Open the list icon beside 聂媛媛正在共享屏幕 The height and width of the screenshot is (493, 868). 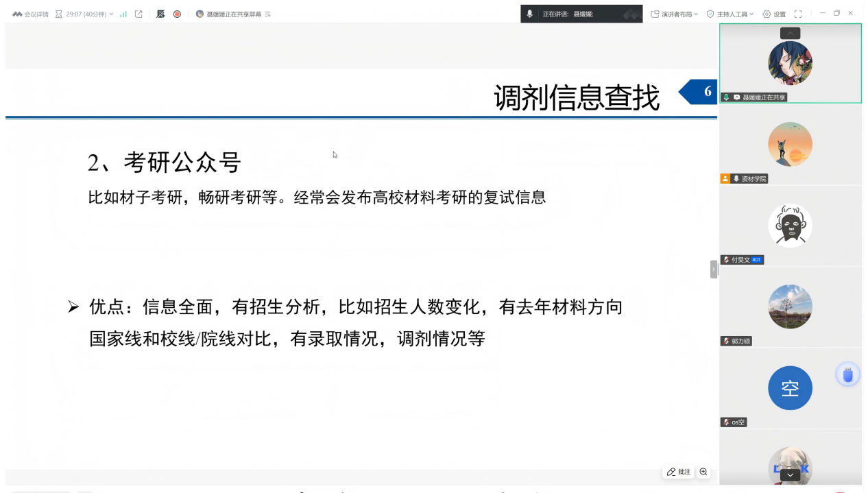click(267, 14)
